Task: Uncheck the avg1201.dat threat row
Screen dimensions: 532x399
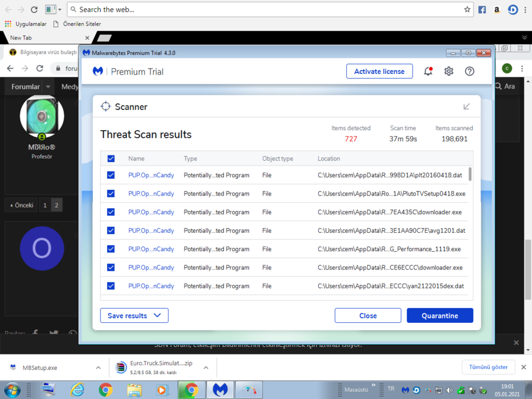Action: point(111,231)
